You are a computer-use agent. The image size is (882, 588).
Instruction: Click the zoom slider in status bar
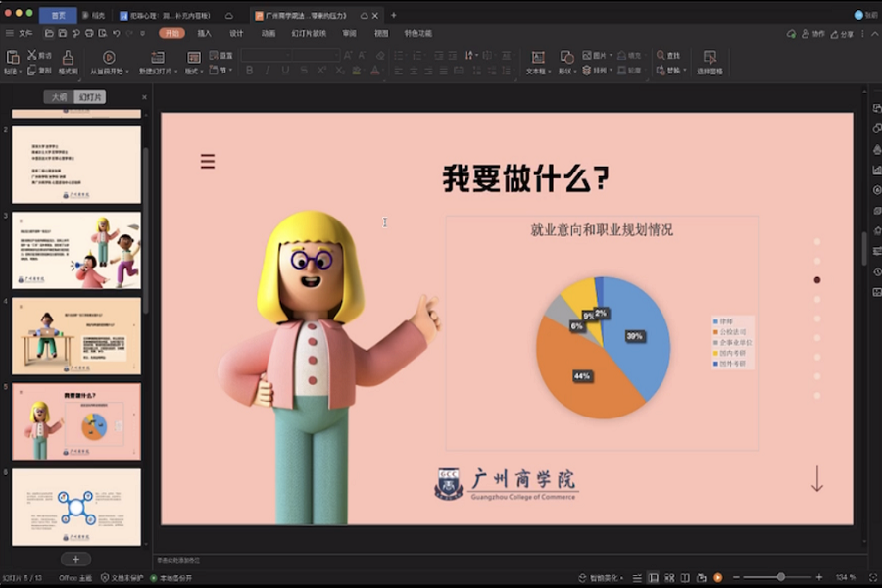pos(780,577)
